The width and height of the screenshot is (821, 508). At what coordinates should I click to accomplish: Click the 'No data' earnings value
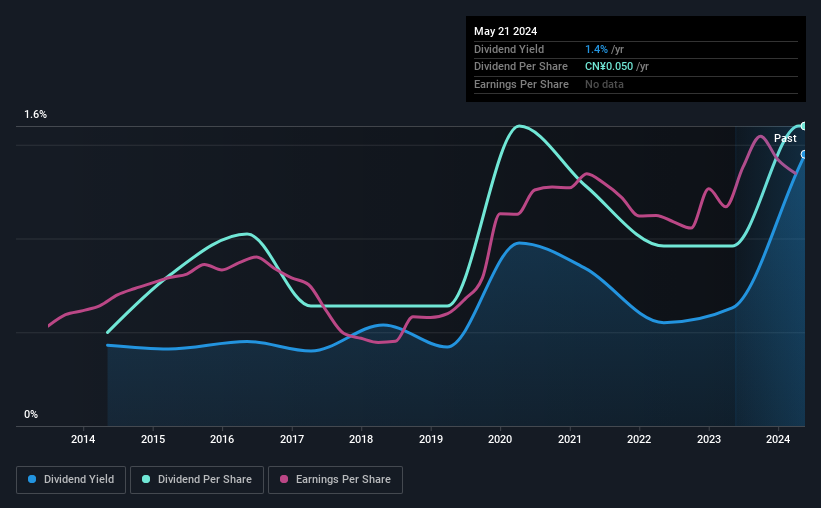604,84
